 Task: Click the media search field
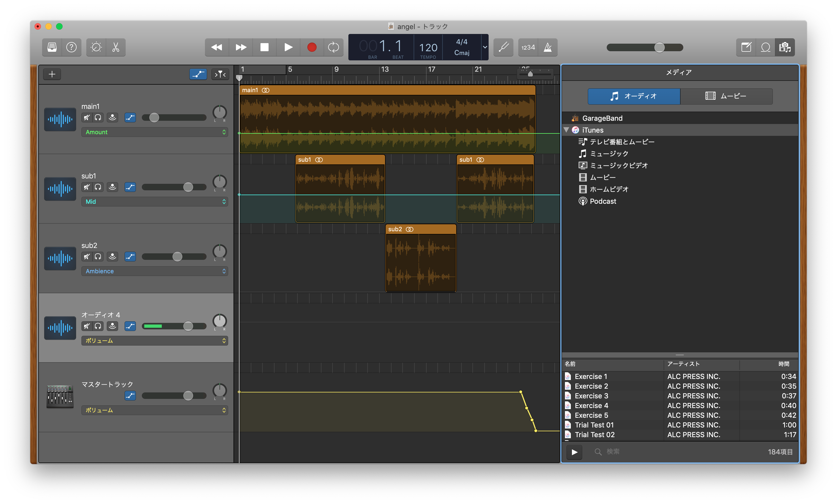pyautogui.click(x=676, y=452)
